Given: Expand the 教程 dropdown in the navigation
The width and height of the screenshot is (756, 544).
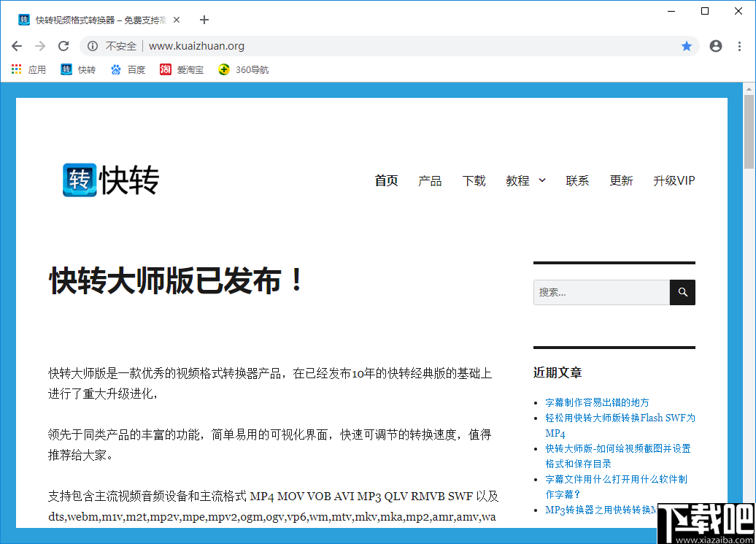Looking at the screenshot, I should (525, 180).
